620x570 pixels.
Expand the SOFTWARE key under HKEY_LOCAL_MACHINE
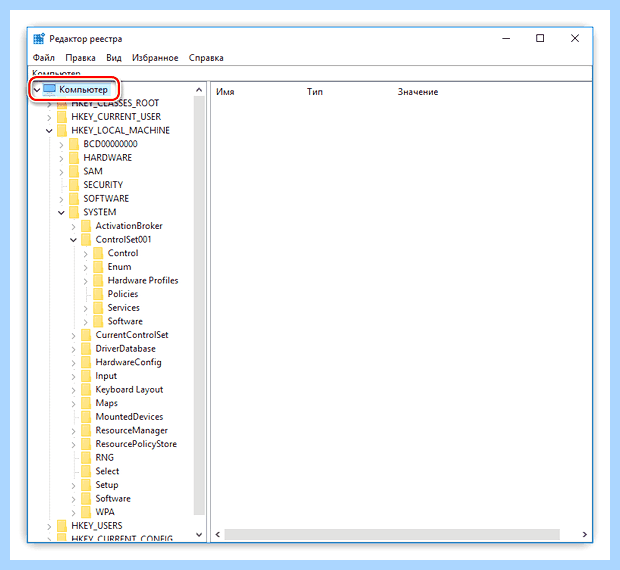click(61, 199)
